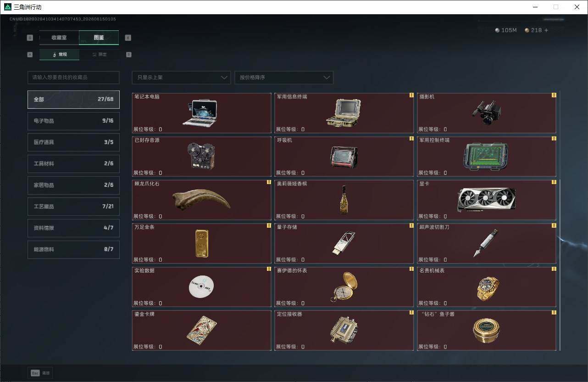Click the 摄影机 camera item image
The width and height of the screenshot is (588, 382).
(x=486, y=113)
